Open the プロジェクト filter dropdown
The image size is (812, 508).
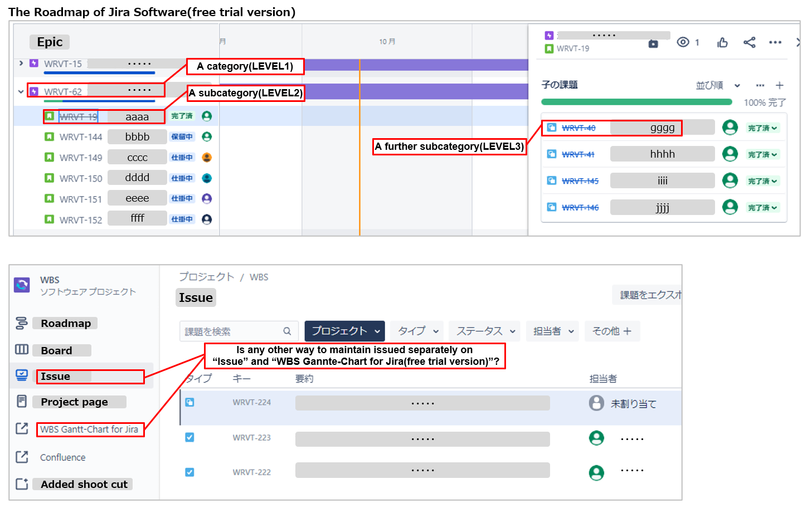point(344,331)
